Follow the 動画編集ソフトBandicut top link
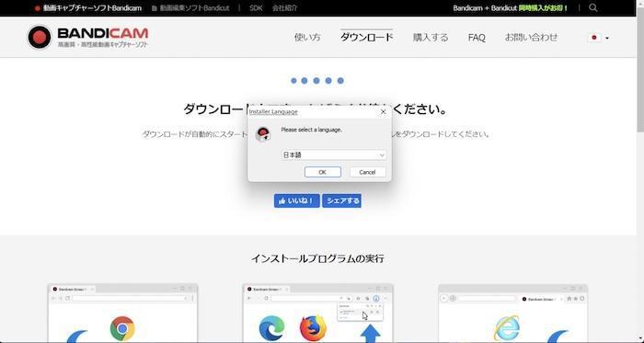The image size is (644, 343). (x=190, y=7)
